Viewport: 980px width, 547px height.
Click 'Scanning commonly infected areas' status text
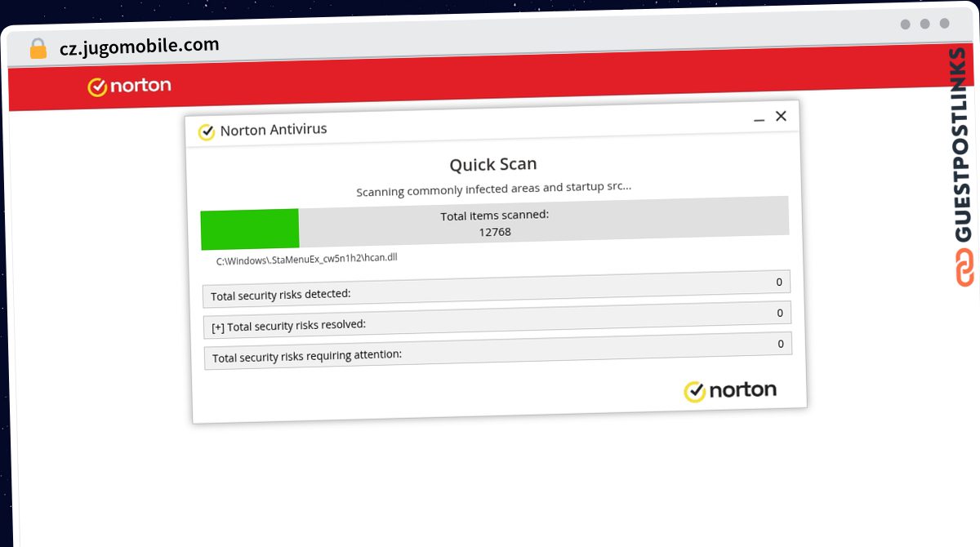(493, 189)
